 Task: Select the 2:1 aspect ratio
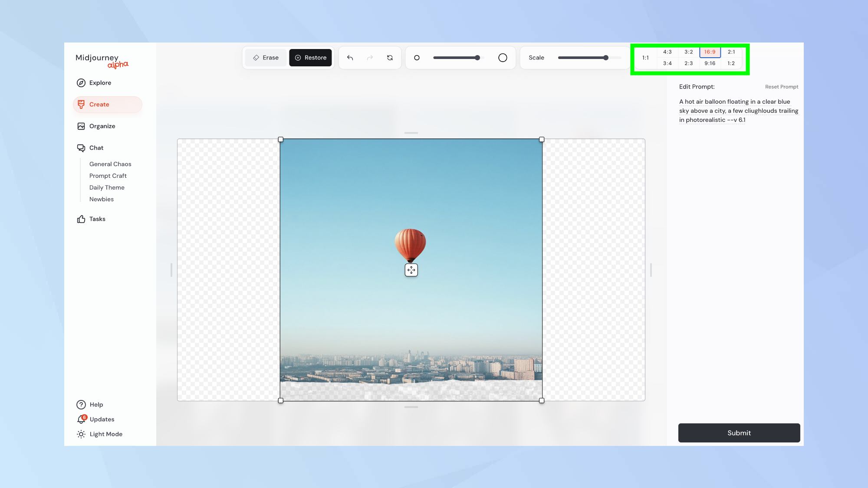731,52
